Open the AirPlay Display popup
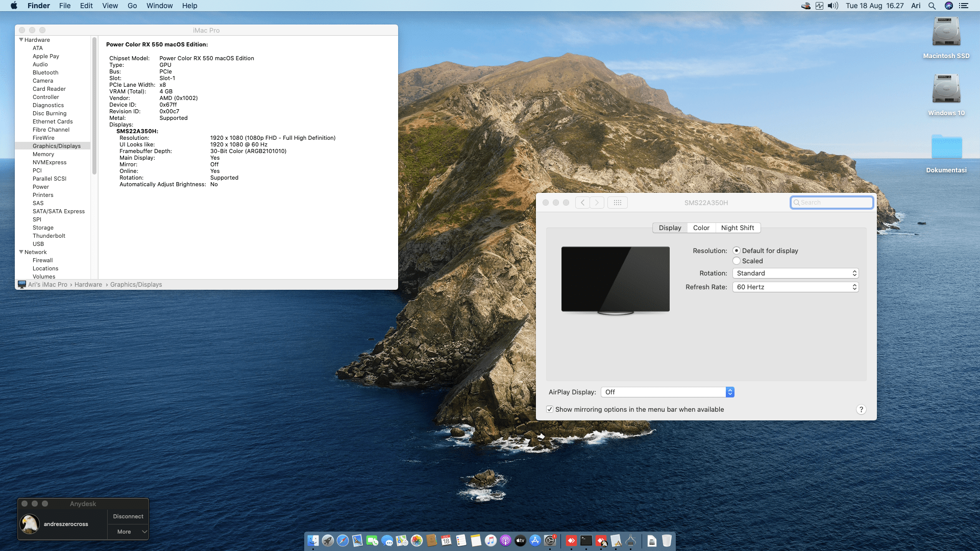The height and width of the screenshot is (551, 980). tap(667, 392)
